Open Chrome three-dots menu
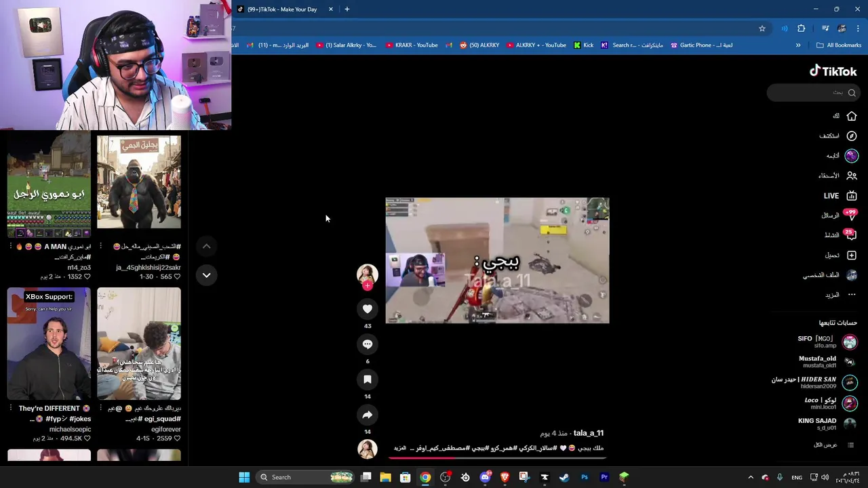The width and height of the screenshot is (868, 488). 858,28
